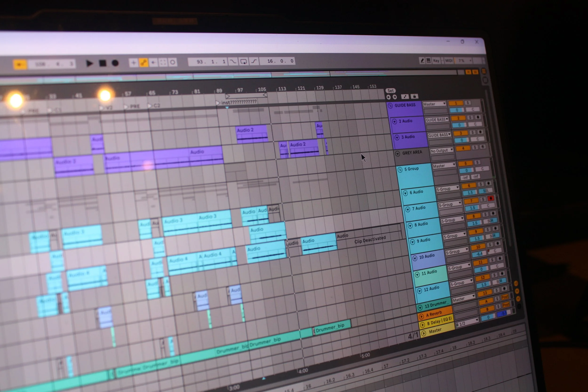Click the 6 Audio volume slider showing 1.5

point(470,193)
